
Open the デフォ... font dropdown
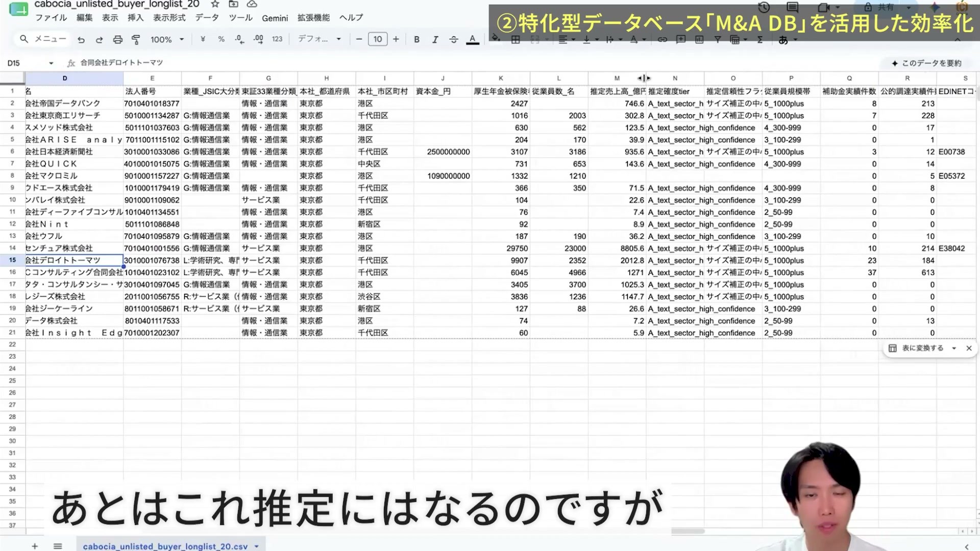coord(319,39)
